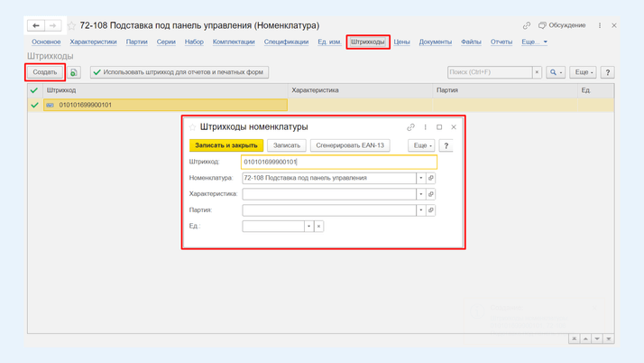The height and width of the screenshot is (363, 644).
Task: Open the Серии tab
Action: (x=166, y=42)
